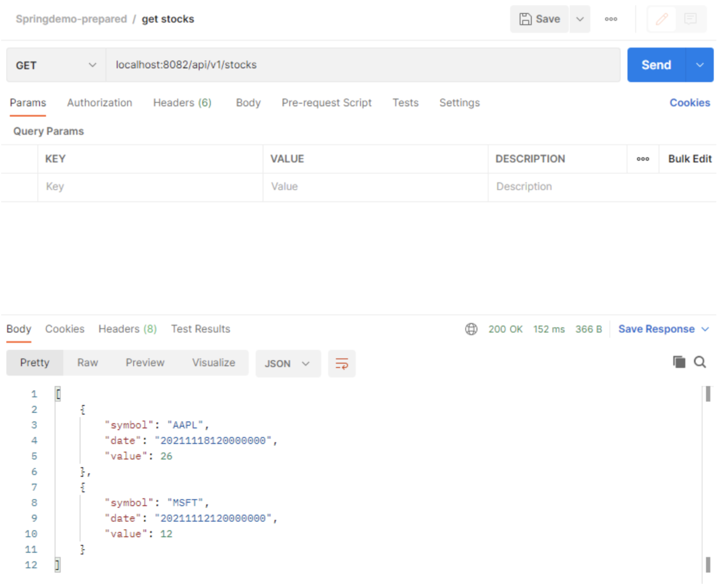Open the Pre-request Script tab
This screenshot has width=724, height=588.
[326, 103]
